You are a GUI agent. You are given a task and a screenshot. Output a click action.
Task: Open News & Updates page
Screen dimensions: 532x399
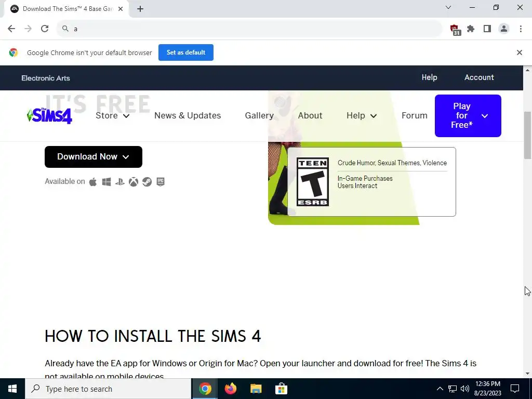[187, 116]
